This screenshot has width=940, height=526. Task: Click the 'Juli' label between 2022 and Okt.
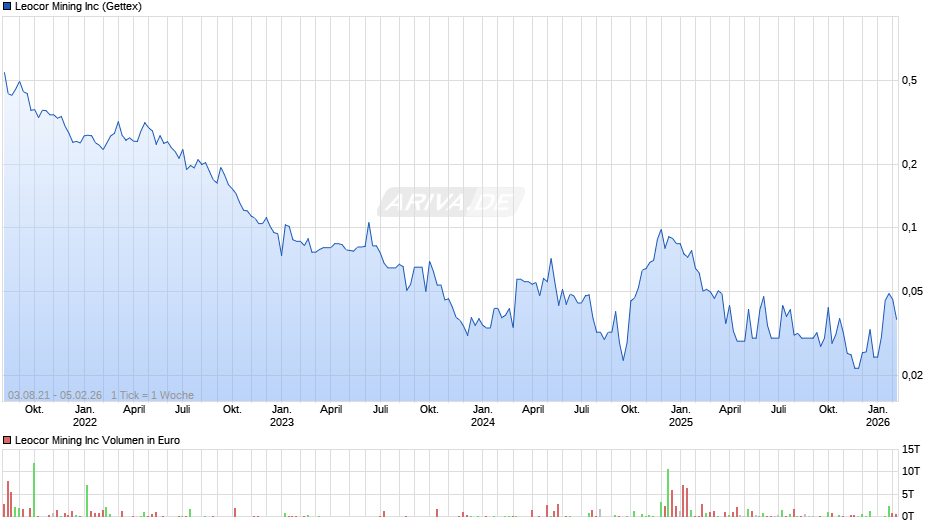[183, 410]
